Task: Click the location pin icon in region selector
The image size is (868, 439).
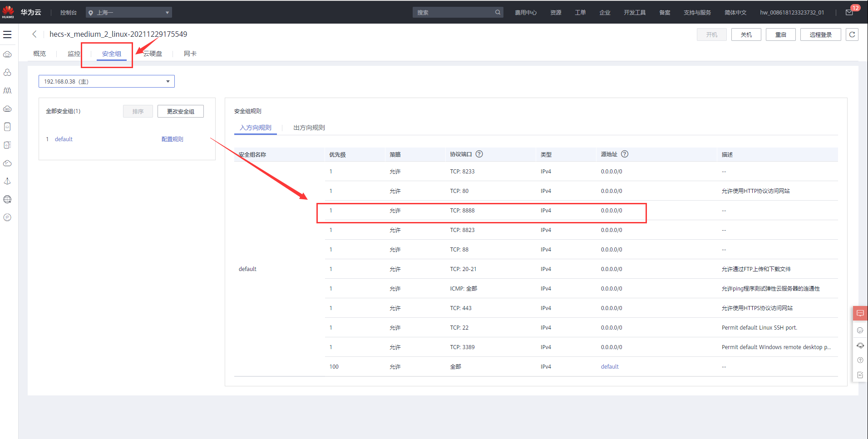Action: point(91,13)
